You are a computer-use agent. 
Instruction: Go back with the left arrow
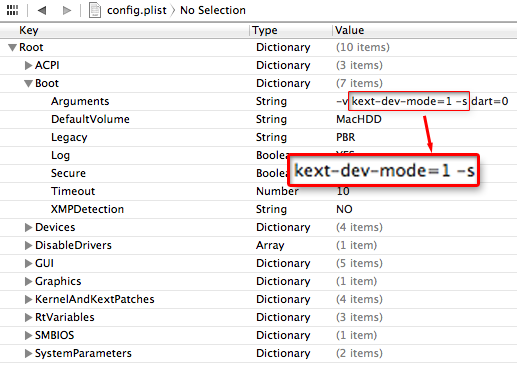[x=42, y=10]
